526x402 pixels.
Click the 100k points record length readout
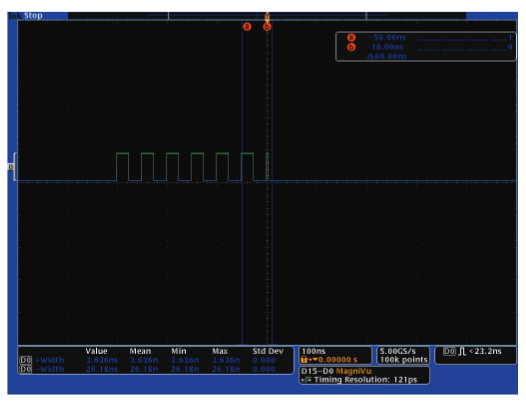coord(404,360)
